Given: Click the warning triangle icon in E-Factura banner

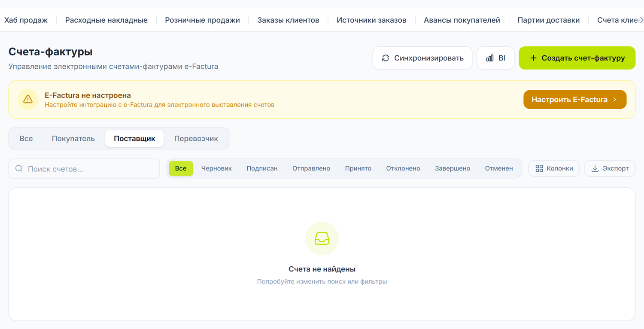Looking at the screenshot, I should click(28, 100).
